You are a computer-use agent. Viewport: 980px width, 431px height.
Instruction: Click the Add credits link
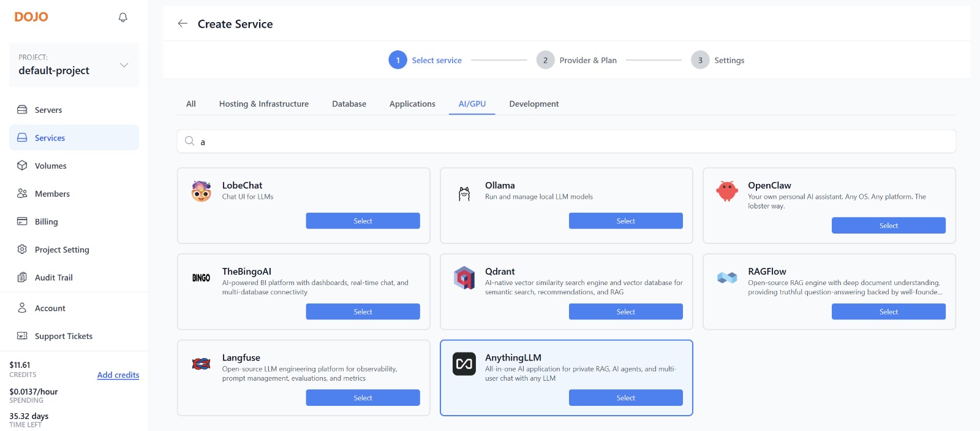point(118,375)
